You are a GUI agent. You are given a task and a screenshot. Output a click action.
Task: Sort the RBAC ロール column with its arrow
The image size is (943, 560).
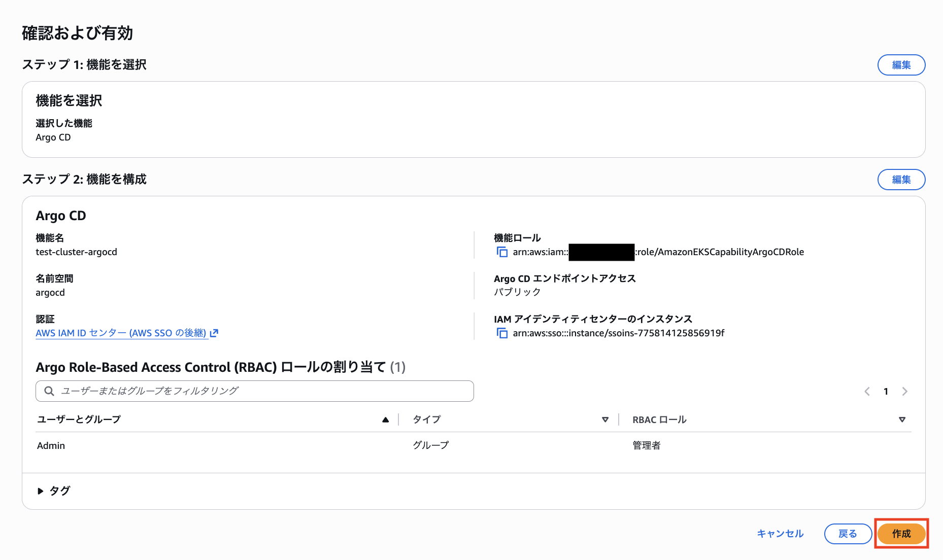point(902,419)
